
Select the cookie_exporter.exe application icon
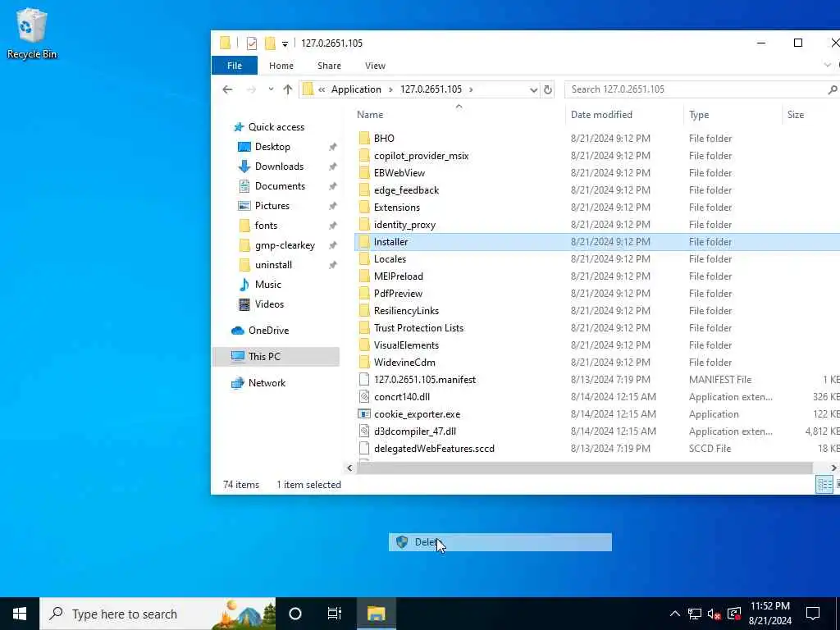pos(364,414)
